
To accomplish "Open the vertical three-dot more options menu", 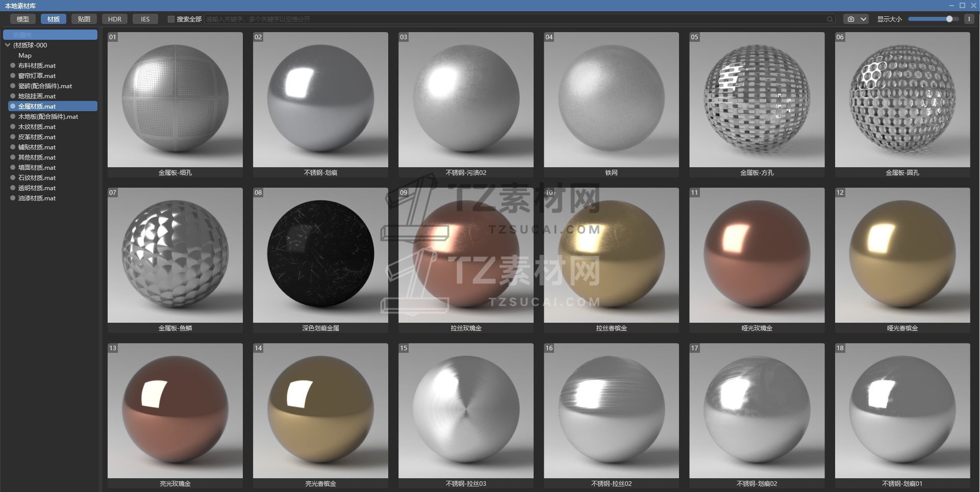I will (x=969, y=19).
